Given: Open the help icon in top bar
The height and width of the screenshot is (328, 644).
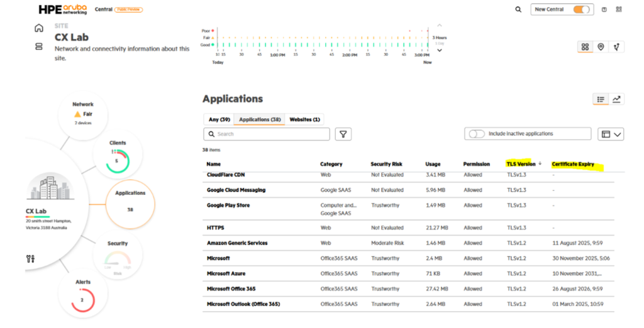Looking at the screenshot, I should (604, 9).
